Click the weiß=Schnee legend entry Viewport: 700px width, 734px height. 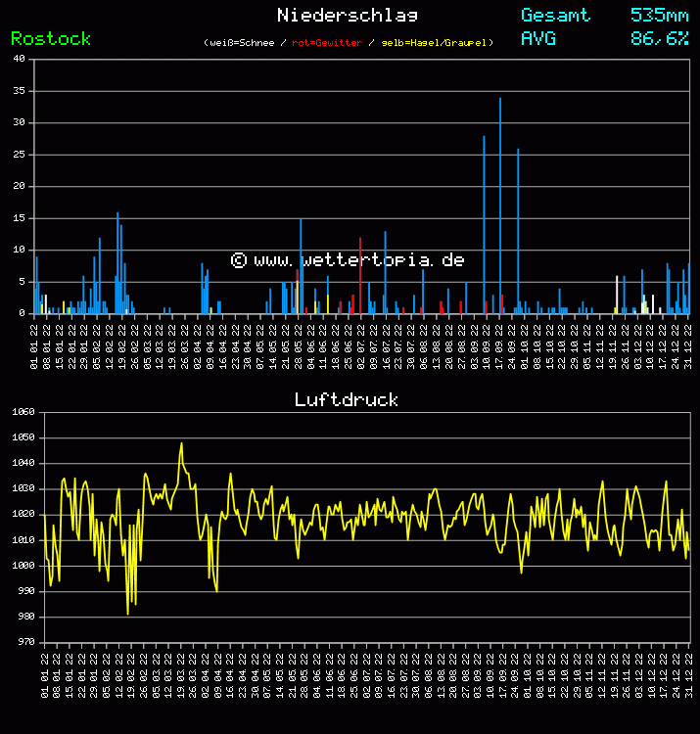coord(245,43)
